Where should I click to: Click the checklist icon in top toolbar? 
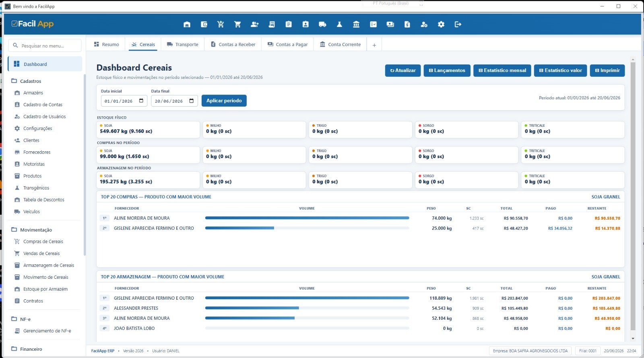[x=374, y=25]
